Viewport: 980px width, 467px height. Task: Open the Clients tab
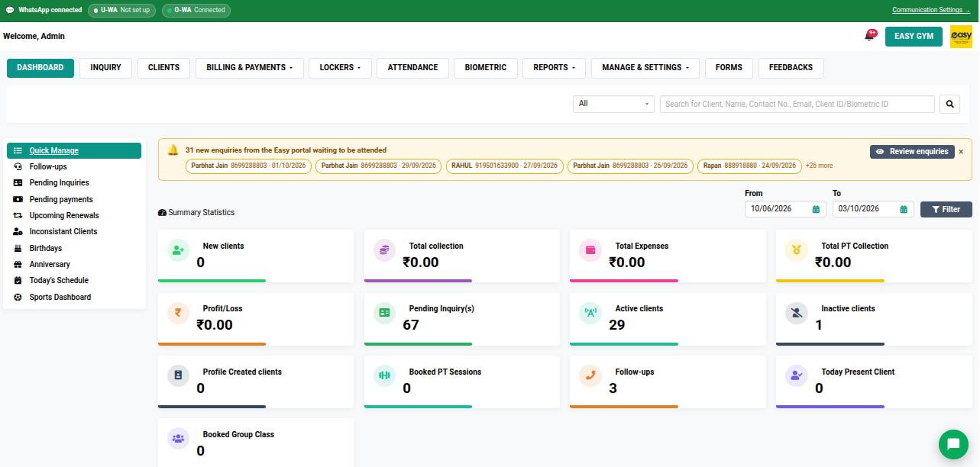pyautogui.click(x=163, y=68)
